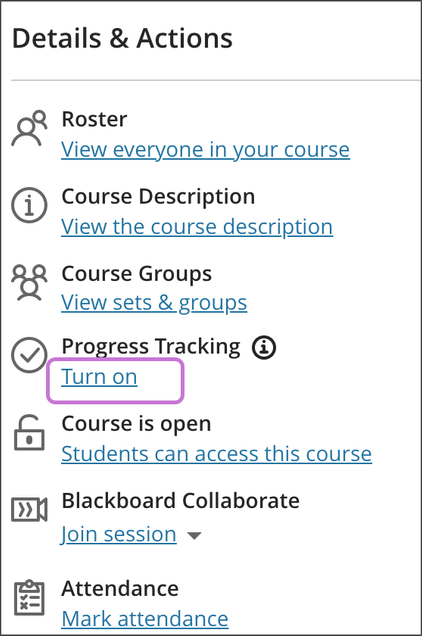This screenshot has width=422, height=636.
Task: Open View sets & groups link
Action: 154,303
